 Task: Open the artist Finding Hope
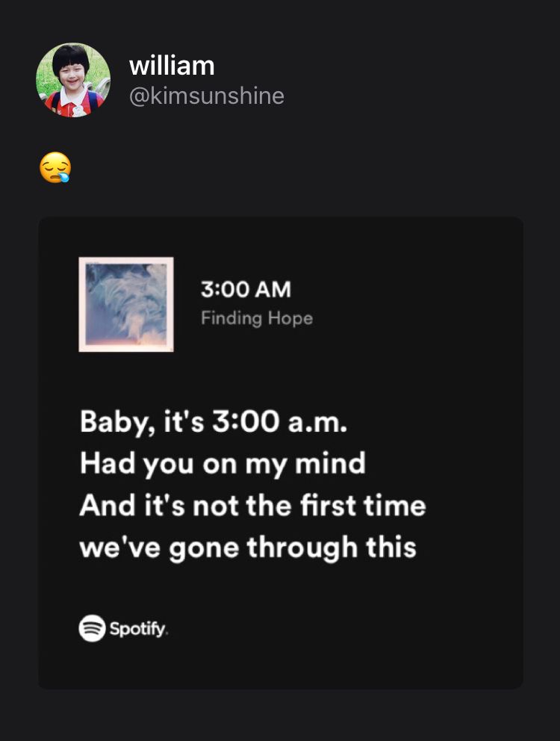[256, 318]
